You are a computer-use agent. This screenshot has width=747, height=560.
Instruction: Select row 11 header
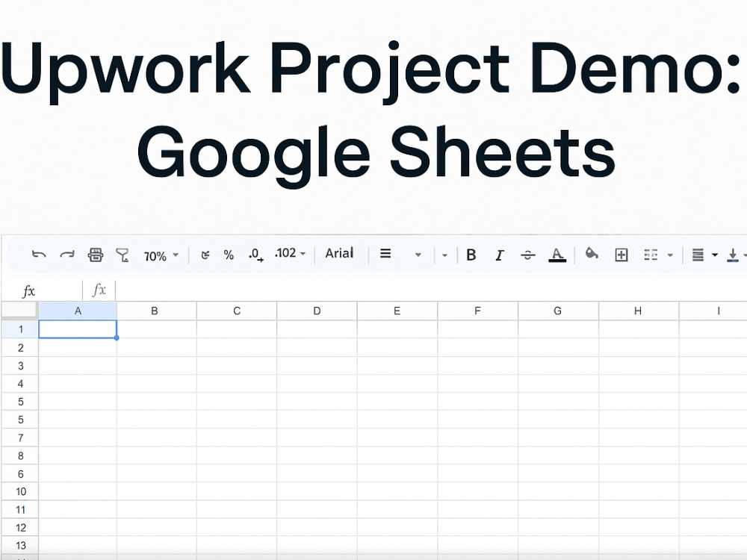(20, 509)
